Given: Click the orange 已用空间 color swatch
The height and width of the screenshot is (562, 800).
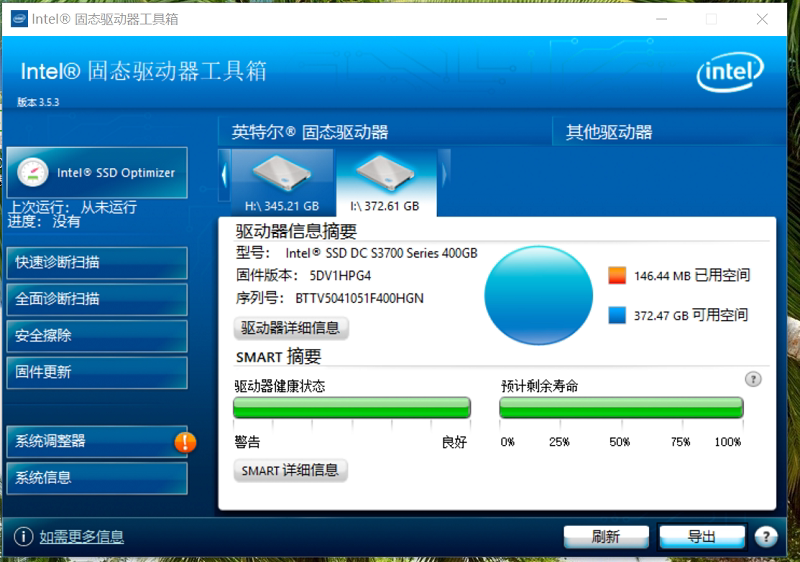Looking at the screenshot, I should (617, 275).
